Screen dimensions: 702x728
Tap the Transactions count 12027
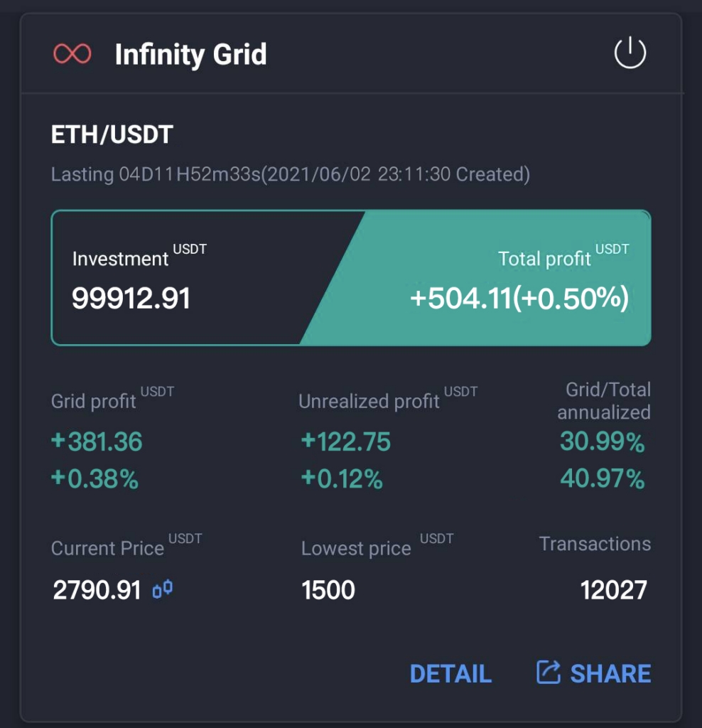point(613,590)
